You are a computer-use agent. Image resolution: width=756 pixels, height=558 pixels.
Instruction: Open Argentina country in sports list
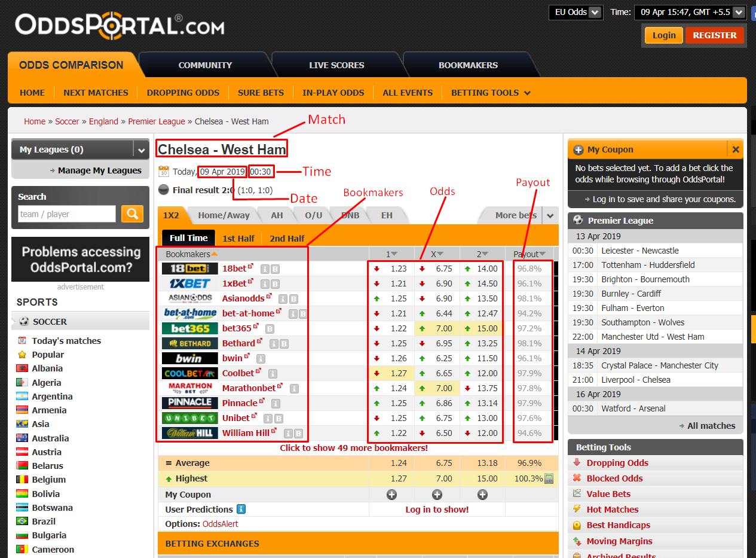click(x=52, y=397)
